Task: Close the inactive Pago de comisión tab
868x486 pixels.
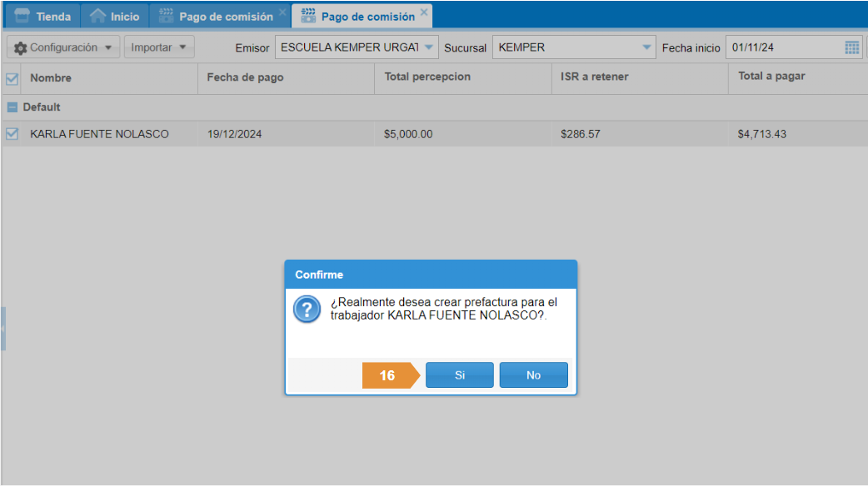Action: coord(283,12)
